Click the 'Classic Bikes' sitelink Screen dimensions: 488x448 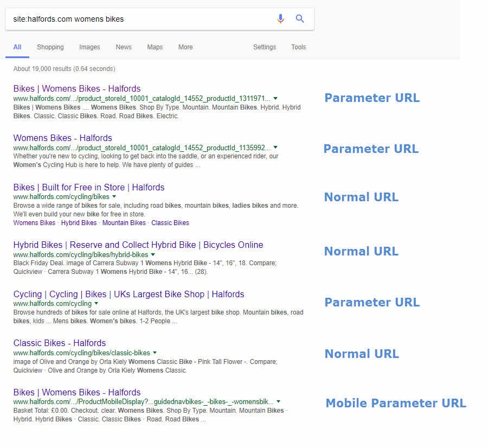click(170, 223)
